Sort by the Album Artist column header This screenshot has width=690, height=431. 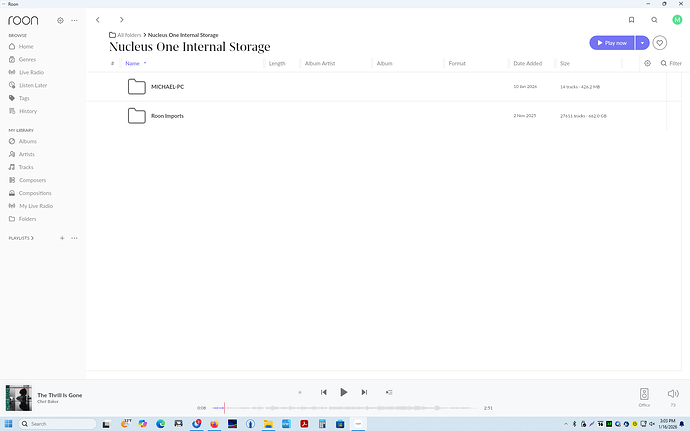click(x=320, y=63)
